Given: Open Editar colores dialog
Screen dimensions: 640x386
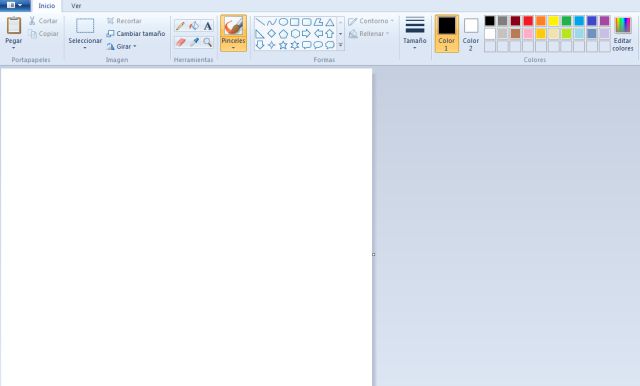Looking at the screenshot, I should 623,34.
